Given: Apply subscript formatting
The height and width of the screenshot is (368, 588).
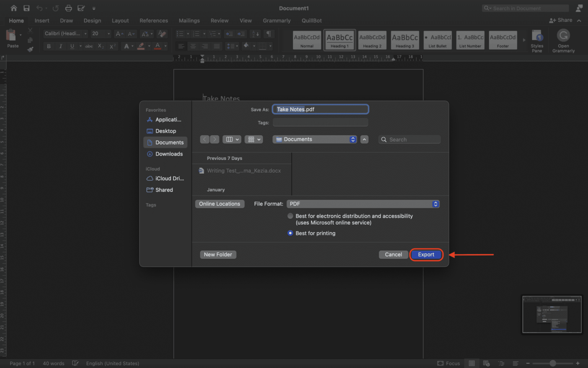Looking at the screenshot, I should (x=100, y=46).
